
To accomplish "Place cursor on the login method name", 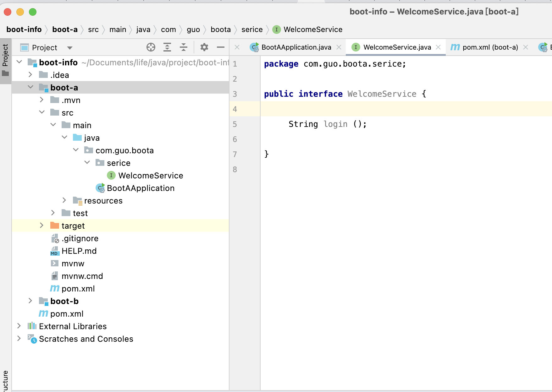I will tap(335, 124).
